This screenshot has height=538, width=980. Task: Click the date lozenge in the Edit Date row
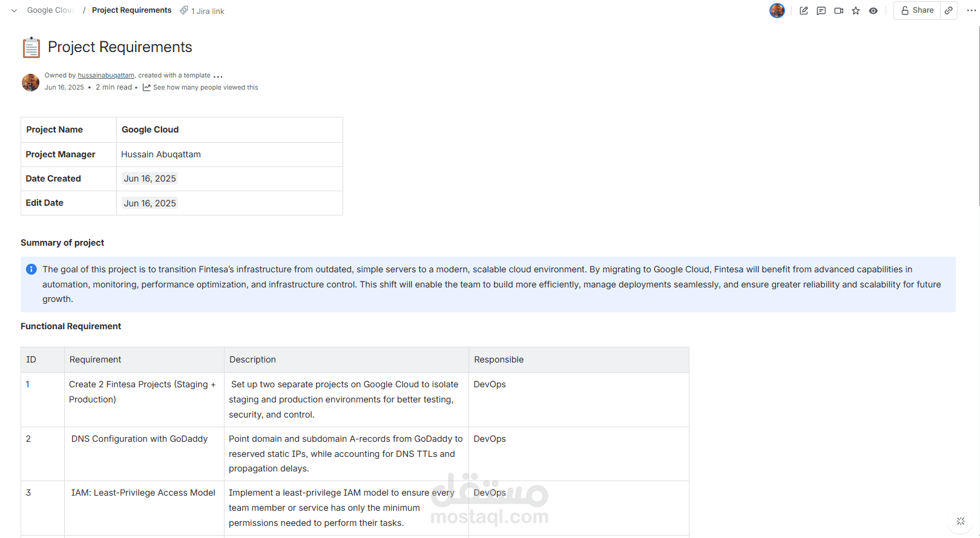[x=150, y=203]
